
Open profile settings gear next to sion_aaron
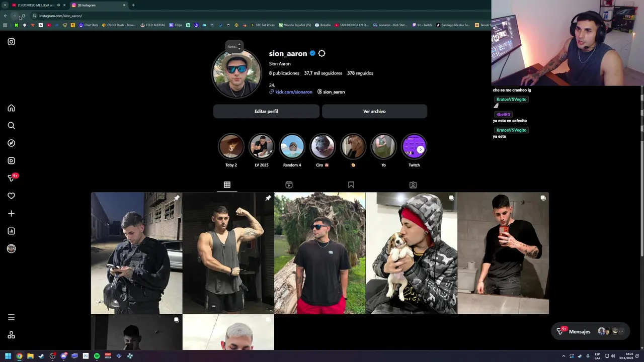click(x=321, y=53)
